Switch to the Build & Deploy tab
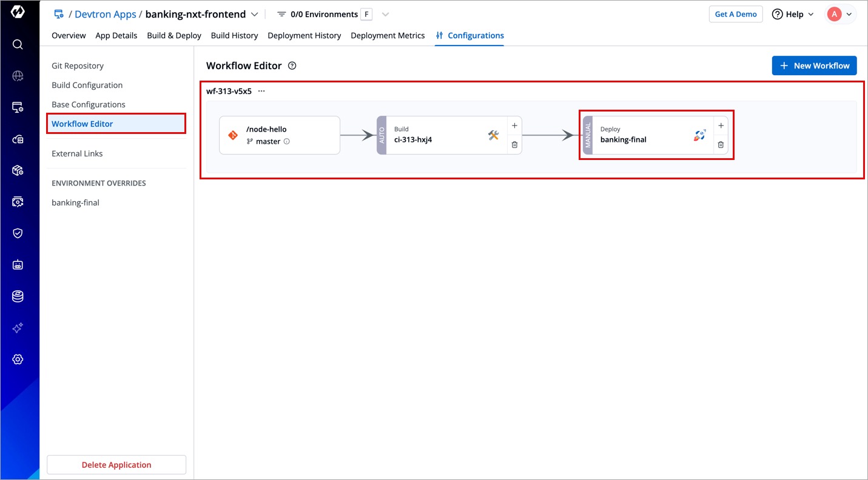868x480 pixels. click(x=174, y=35)
